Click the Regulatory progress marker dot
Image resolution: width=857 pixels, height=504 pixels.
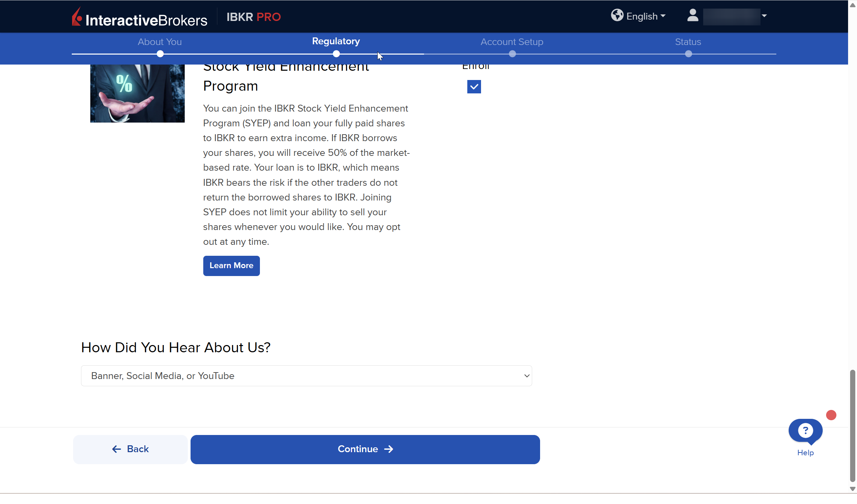336,54
